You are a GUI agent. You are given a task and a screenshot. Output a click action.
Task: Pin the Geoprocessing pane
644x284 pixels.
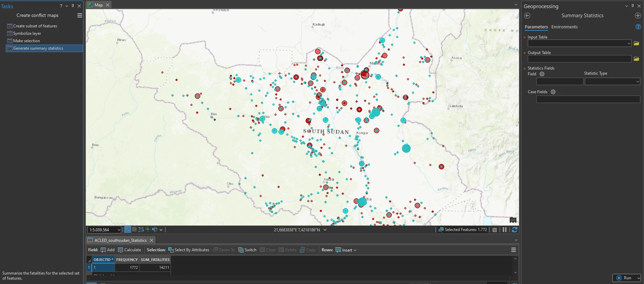[x=633, y=6]
